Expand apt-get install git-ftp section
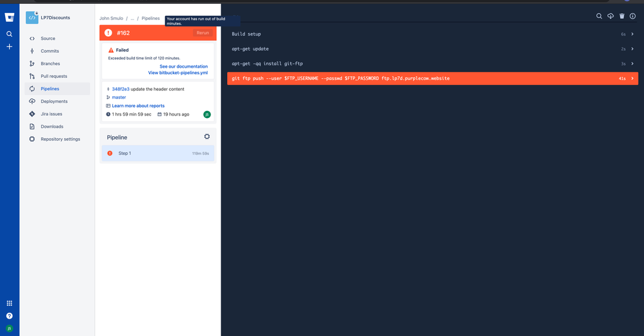Screen dimensions: 644x336 point(632,64)
